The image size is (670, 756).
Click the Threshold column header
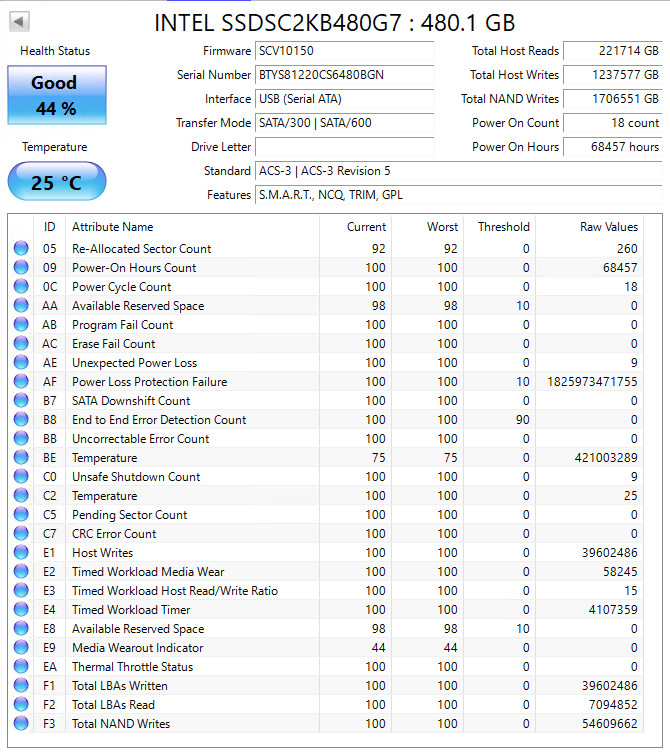[x=504, y=227]
